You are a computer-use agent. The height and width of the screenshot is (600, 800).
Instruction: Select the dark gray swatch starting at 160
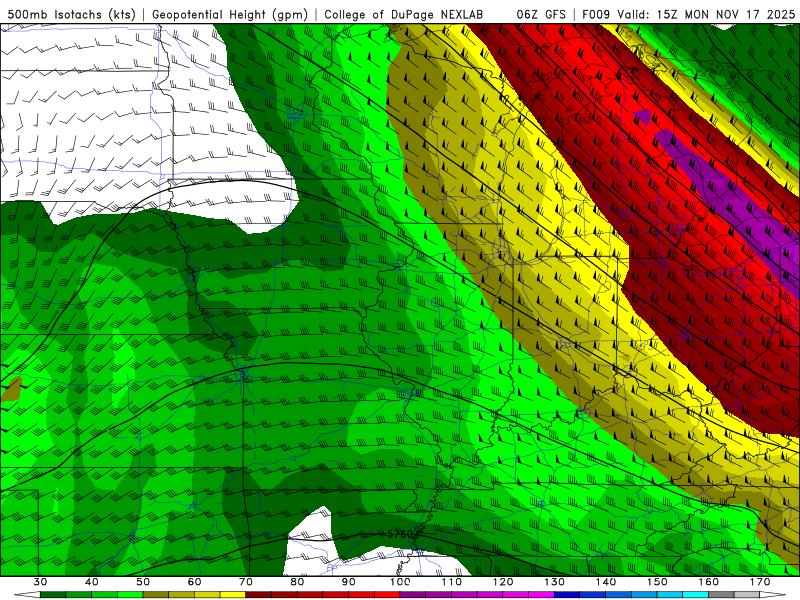tap(722, 595)
